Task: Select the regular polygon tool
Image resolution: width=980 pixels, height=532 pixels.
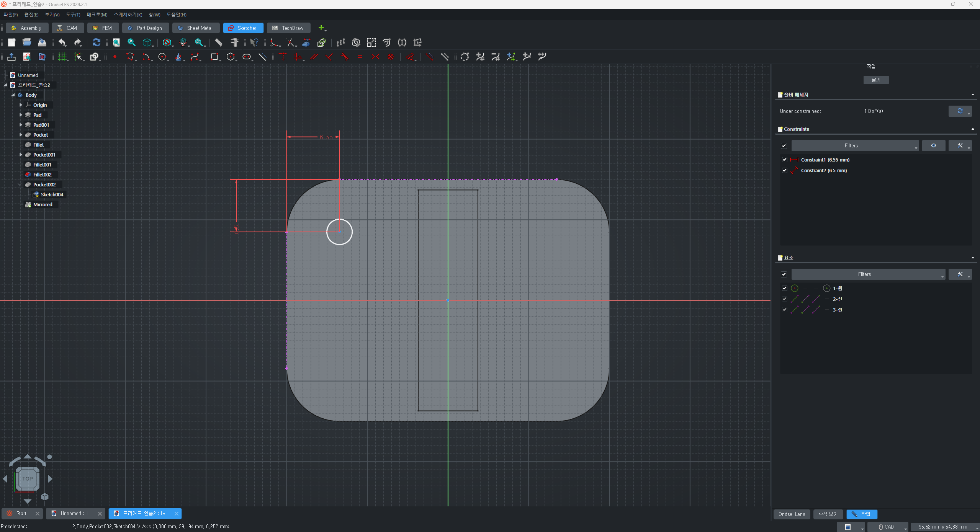Action: [x=230, y=57]
